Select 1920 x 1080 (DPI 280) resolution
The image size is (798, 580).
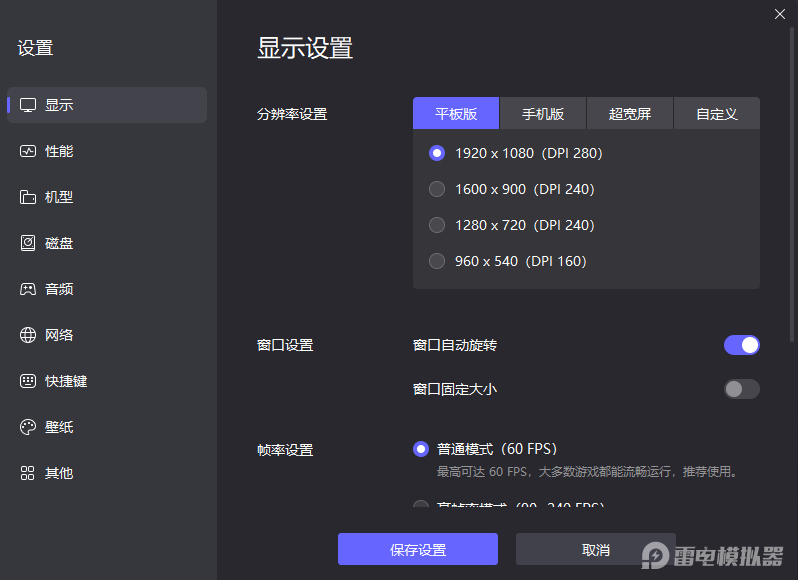516,153
